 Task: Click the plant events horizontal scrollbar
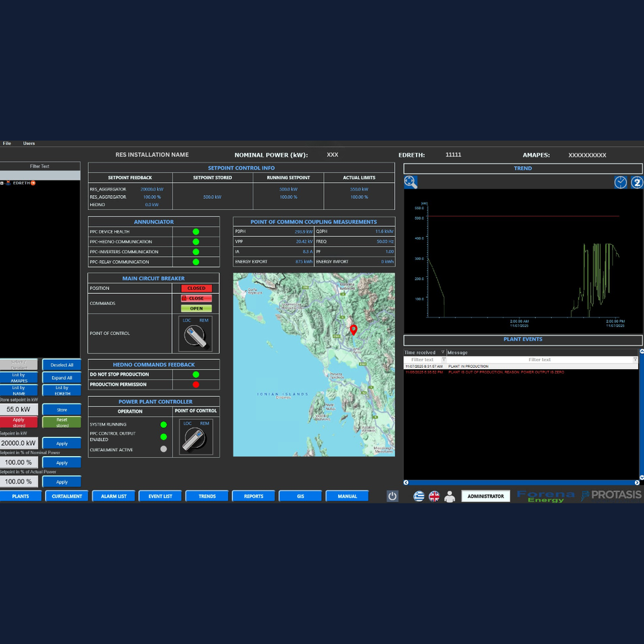pyautogui.click(x=522, y=482)
